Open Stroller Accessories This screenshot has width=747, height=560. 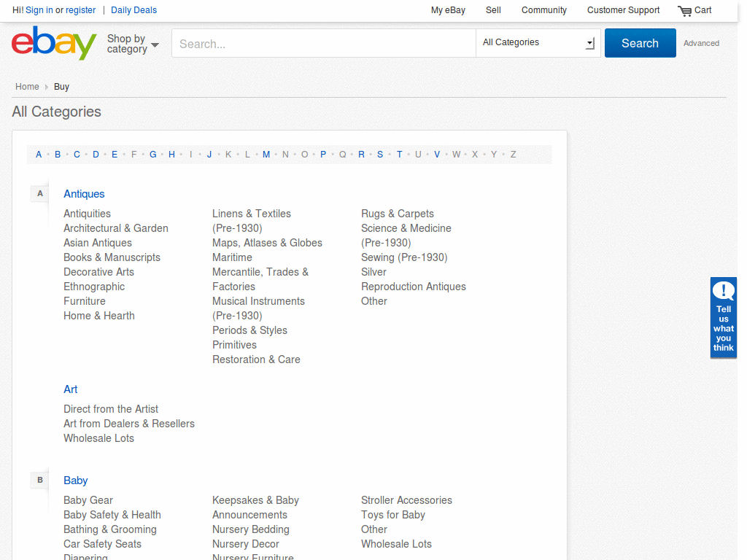click(x=406, y=500)
